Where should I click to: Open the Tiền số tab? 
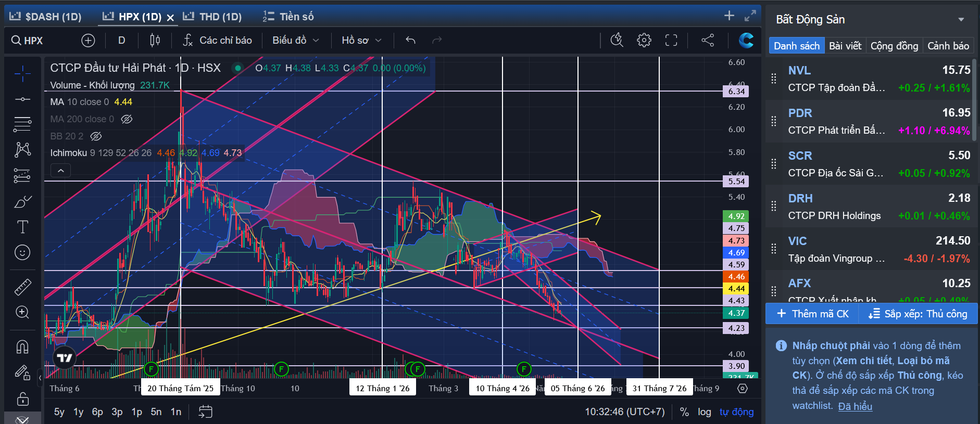288,17
